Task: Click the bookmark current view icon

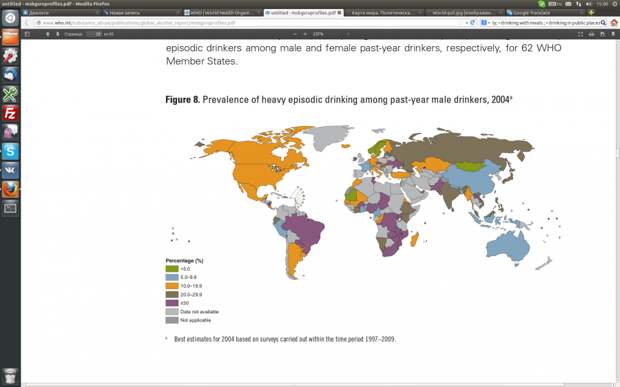Action: [613, 34]
